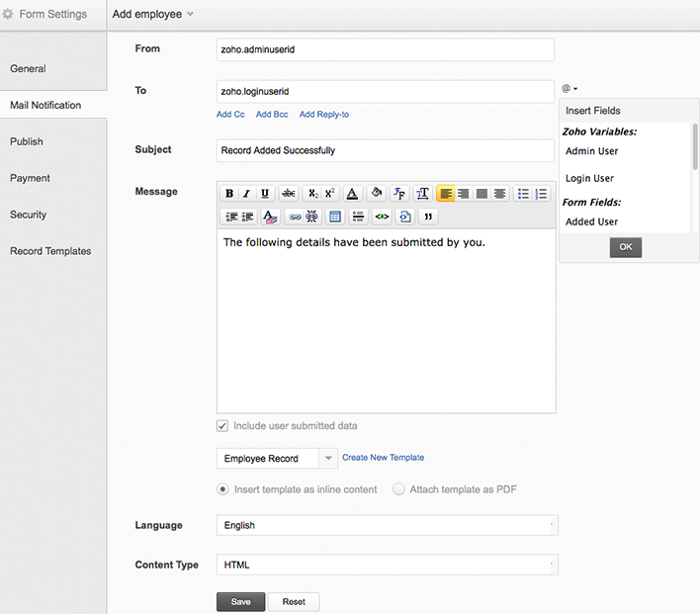The height and width of the screenshot is (614, 700).
Task: Insert a blockquote with the quote icon
Action: pos(428,217)
